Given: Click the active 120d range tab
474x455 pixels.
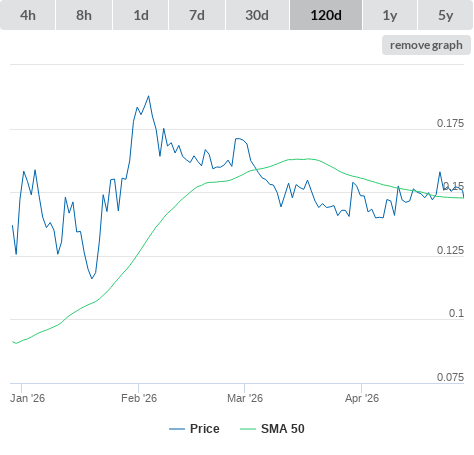Looking at the screenshot, I should click(326, 15).
